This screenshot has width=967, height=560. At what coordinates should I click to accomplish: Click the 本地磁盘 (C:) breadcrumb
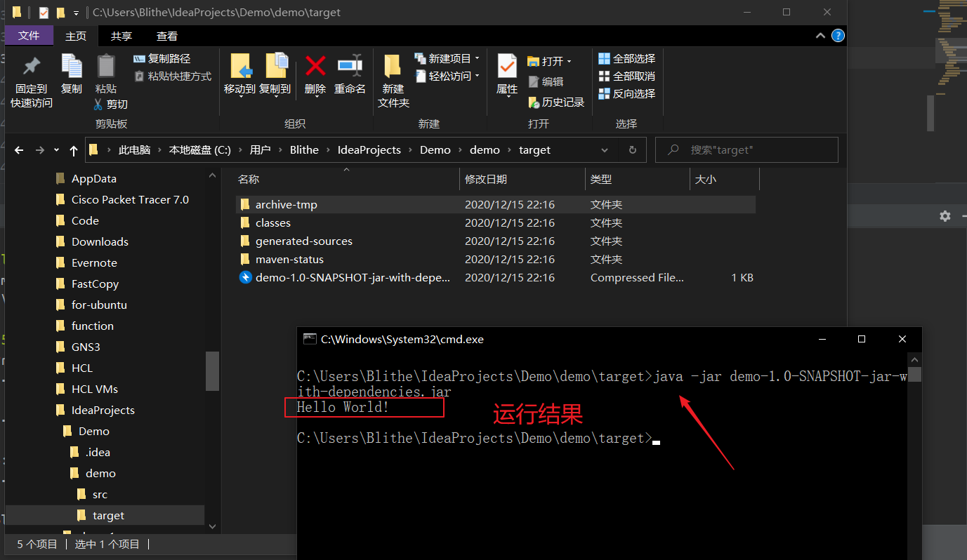tap(199, 150)
